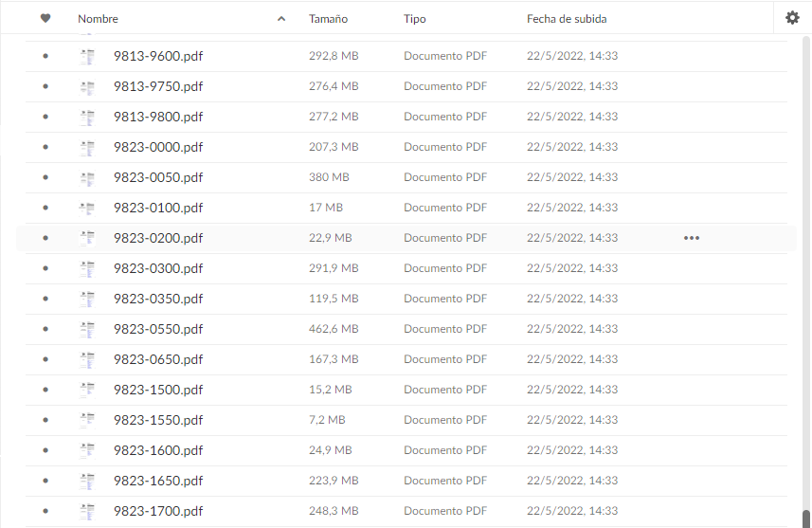Open file 9823-0000.pdf
This screenshot has height=528, width=812.
click(x=158, y=147)
